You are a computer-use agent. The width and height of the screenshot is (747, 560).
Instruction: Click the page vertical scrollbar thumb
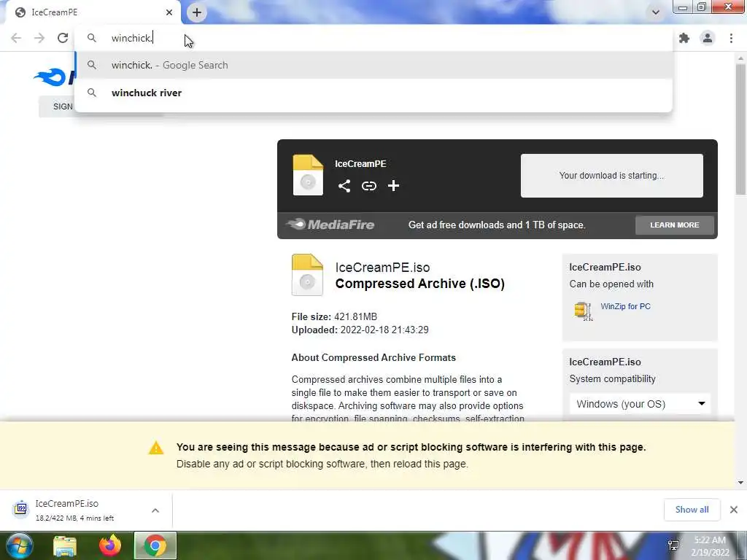(x=740, y=130)
